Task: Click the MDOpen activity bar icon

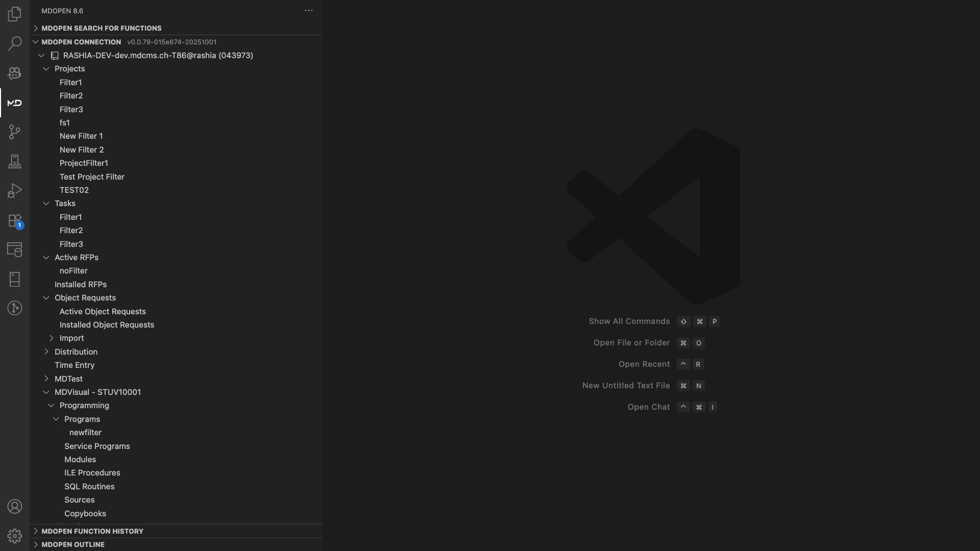Action: 14,103
